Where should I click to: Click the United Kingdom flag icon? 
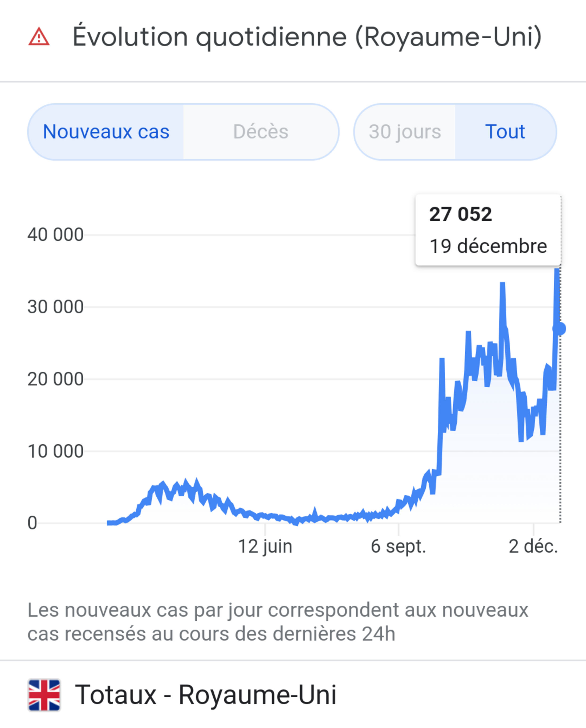(x=44, y=695)
